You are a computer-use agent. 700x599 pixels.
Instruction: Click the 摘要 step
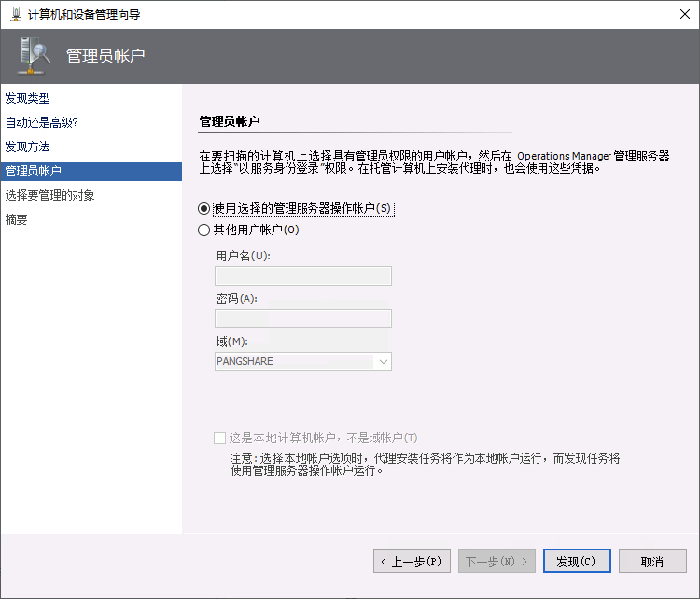(17, 219)
